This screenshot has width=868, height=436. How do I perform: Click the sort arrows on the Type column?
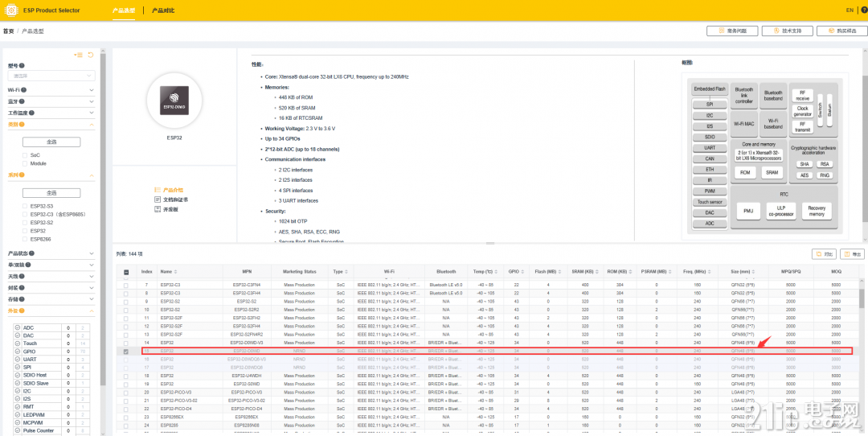click(x=346, y=272)
